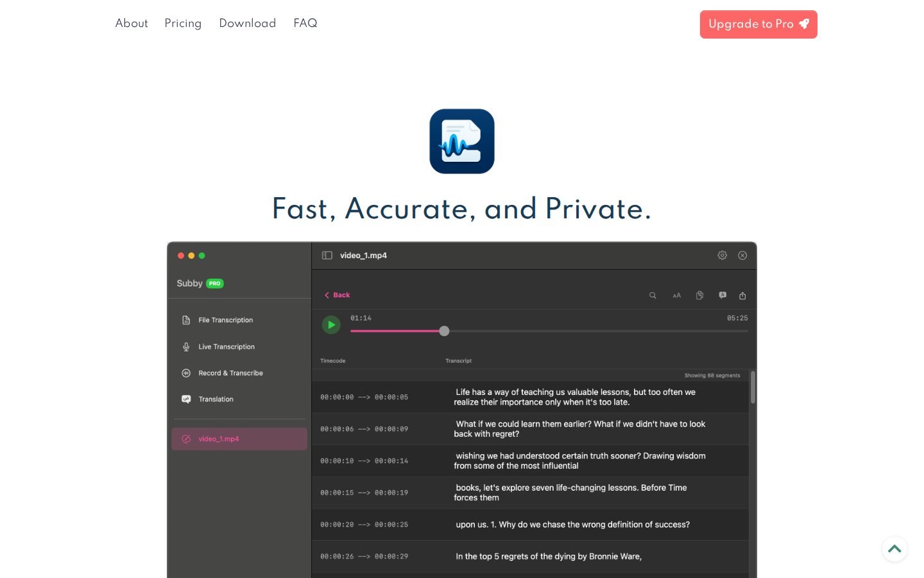
Task: Click the translate speech bubble icon
Action: click(x=723, y=295)
